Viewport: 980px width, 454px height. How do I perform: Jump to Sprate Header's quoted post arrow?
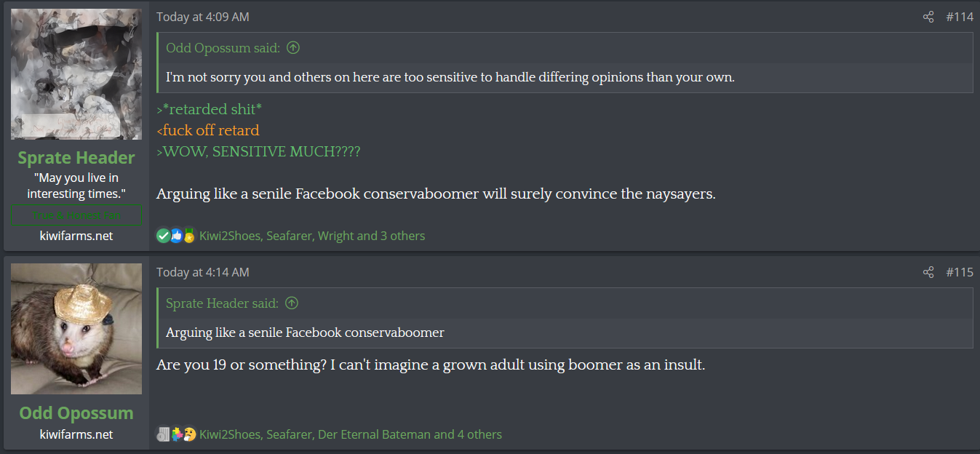click(291, 303)
